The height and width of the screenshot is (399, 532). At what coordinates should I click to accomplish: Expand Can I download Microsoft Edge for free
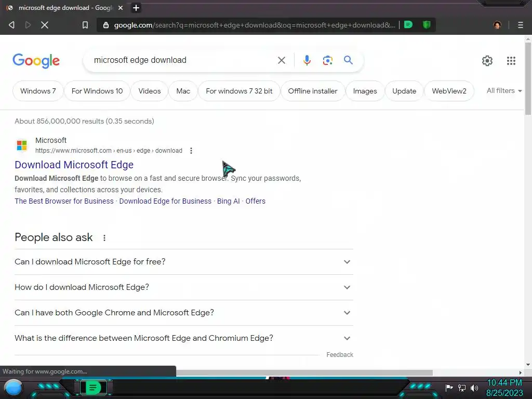184,262
